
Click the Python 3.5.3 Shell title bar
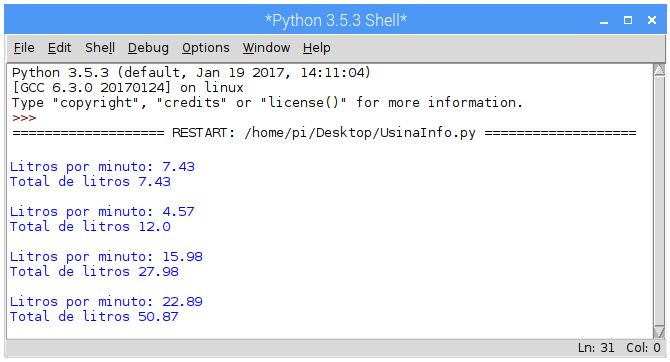click(336, 20)
